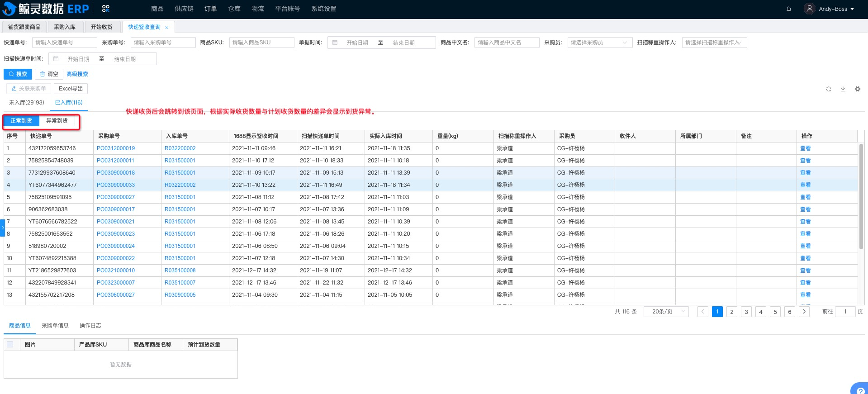The width and height of the screenshot is (868, 394).
Task: Close the 快递签收查询 tab
Action: pyautogui.click(x=167, y=28)
